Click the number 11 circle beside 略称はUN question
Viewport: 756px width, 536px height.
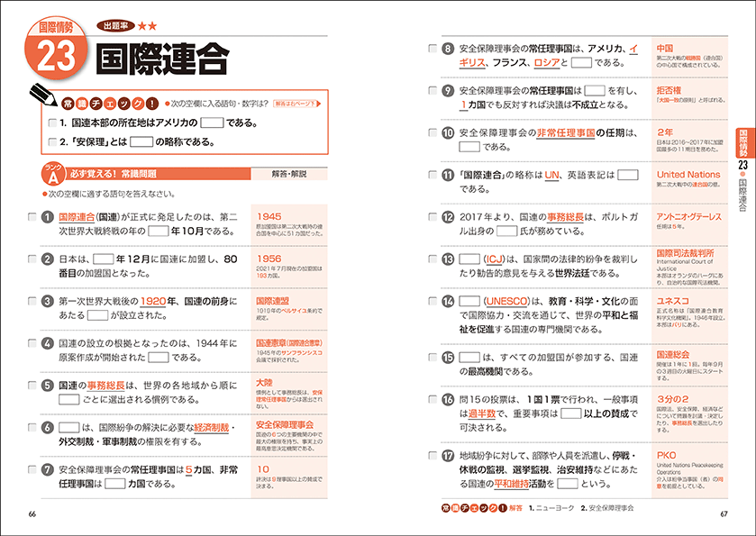click(448, 175)
